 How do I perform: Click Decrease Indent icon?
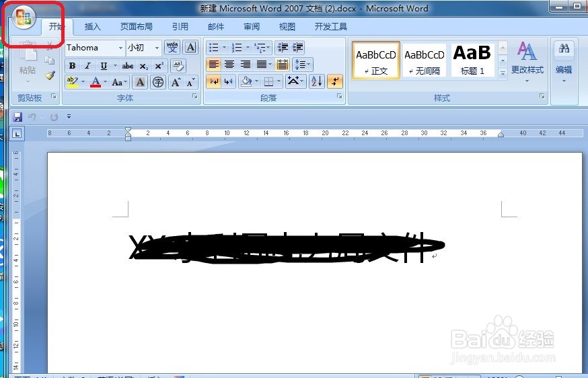[x=283, y=47]
